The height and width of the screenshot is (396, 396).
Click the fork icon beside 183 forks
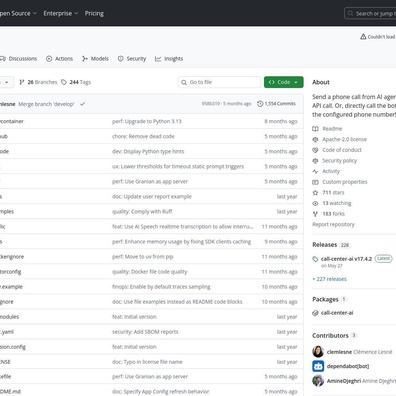pyautogui.click(x=315, y=214)
